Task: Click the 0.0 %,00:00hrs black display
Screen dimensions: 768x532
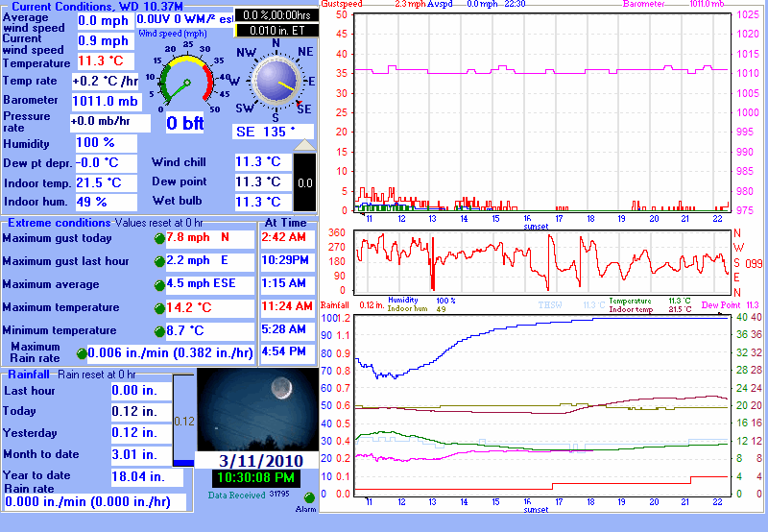Action: point(276,15)
